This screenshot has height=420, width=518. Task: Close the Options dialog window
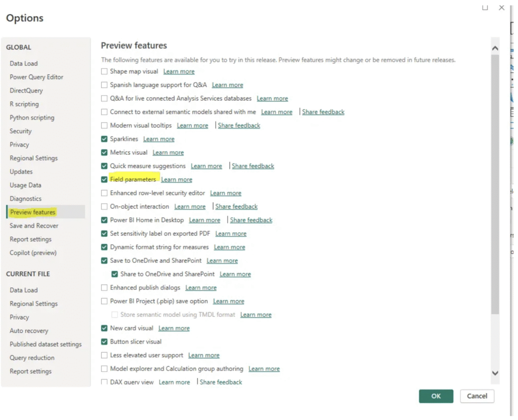click(x=501, y=8)
